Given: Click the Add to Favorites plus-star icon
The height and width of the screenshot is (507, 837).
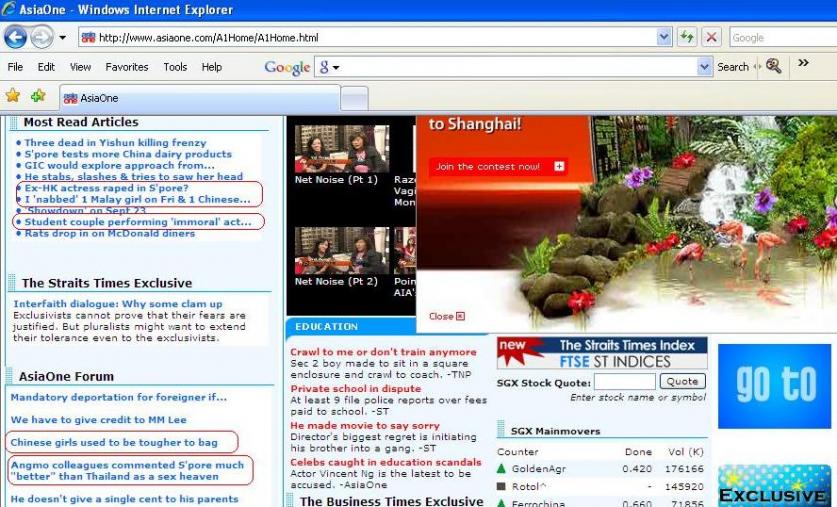Looking at the screenshot, I should tap(38, 96).
